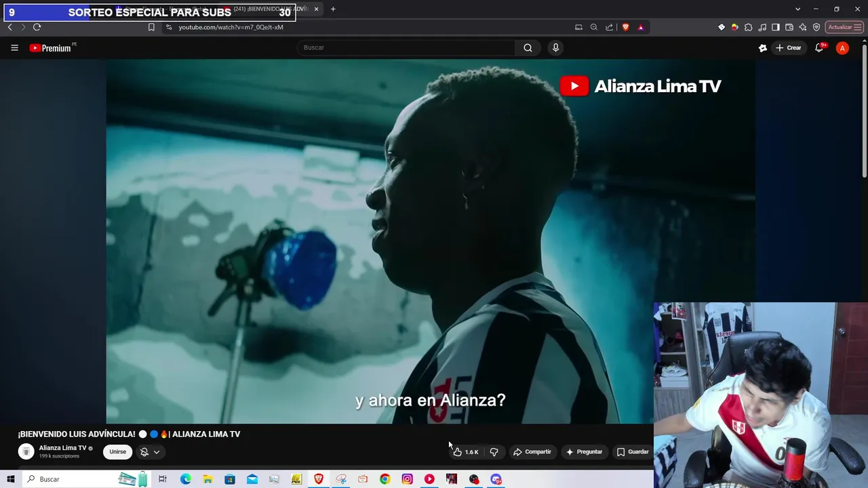Screen dimensions: 868x488
Task: Click the Preguntar ask button
Action: coord(584,451)
